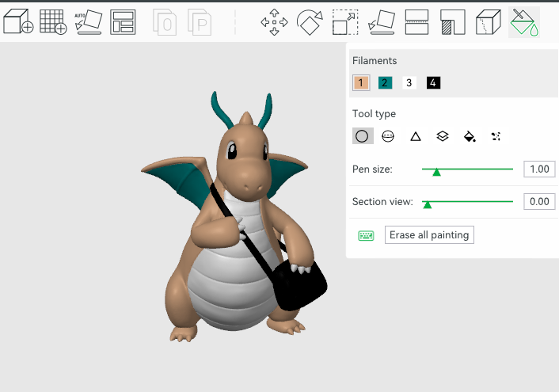The width and height of the screenshot is (559, 392).
Task: Pick teal filament 2 swatch
Action: [385, 82]
